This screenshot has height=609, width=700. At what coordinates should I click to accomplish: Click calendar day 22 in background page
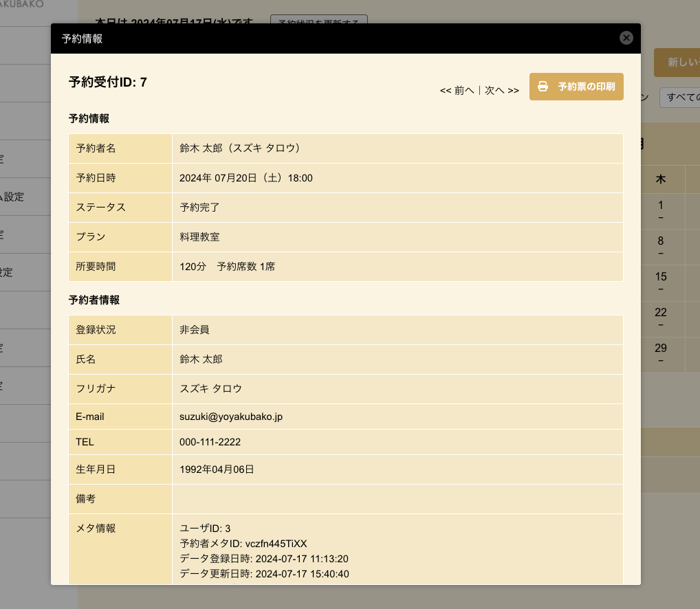[661, 312]
